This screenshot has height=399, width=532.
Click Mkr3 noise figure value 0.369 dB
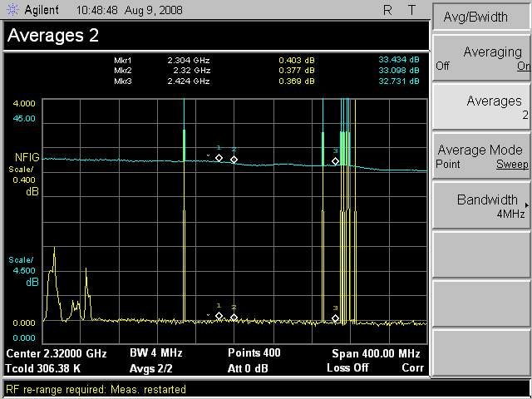tap(297, 81)
